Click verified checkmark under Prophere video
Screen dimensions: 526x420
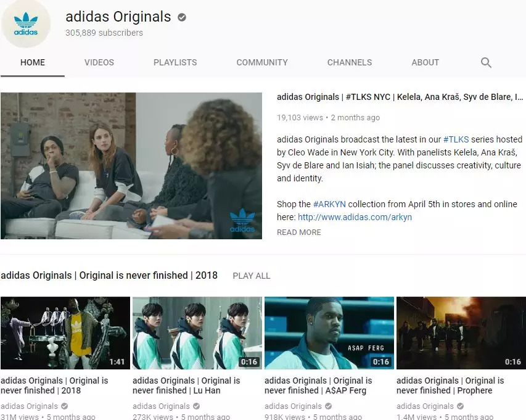pos(460,406)
